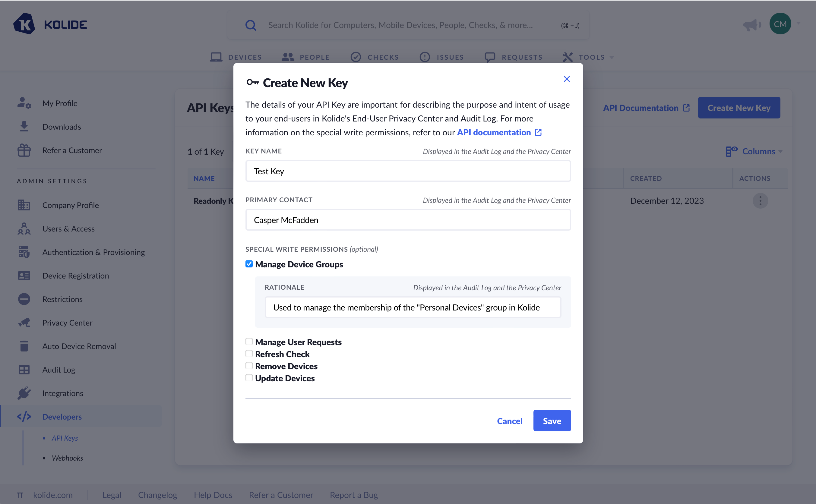Click the Privacy Center camera icon
The width and height of the screenshot is (816, 504).
(x=24, y=322)
